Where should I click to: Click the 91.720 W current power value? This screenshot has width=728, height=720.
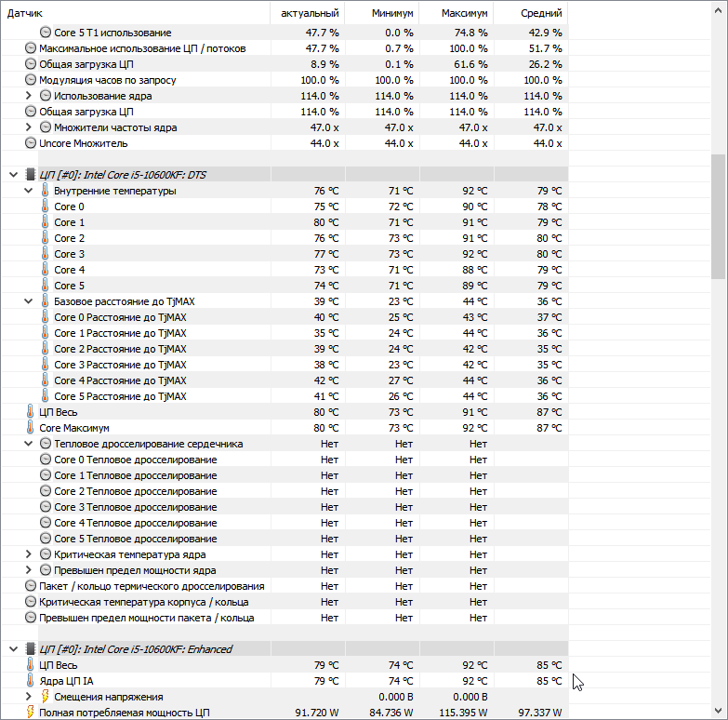(317, 713)
